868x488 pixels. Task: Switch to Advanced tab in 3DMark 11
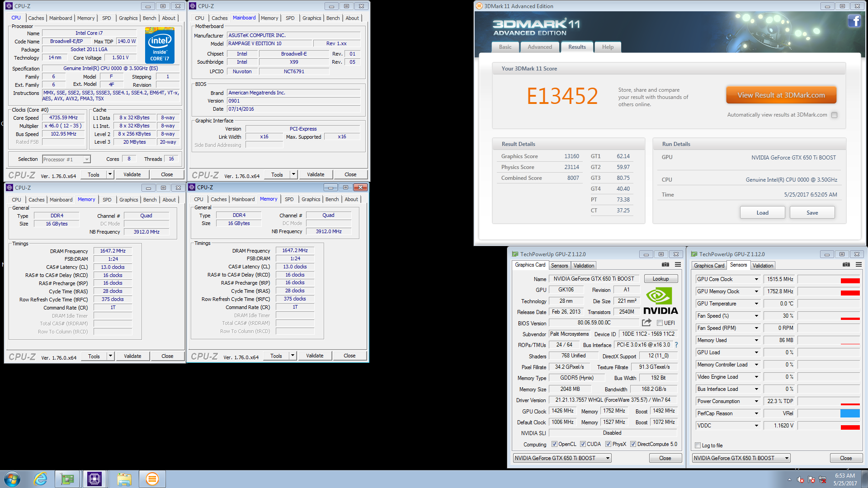tap(539, 47)
